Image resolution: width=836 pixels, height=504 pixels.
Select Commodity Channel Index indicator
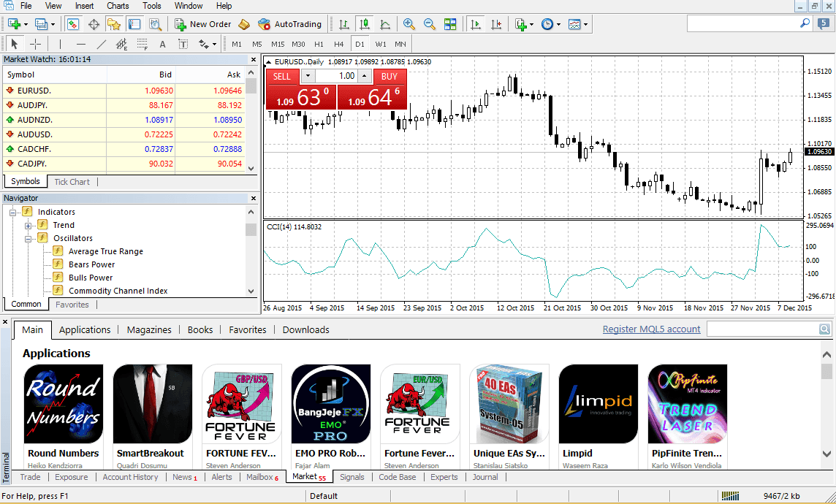click(118, 291)
